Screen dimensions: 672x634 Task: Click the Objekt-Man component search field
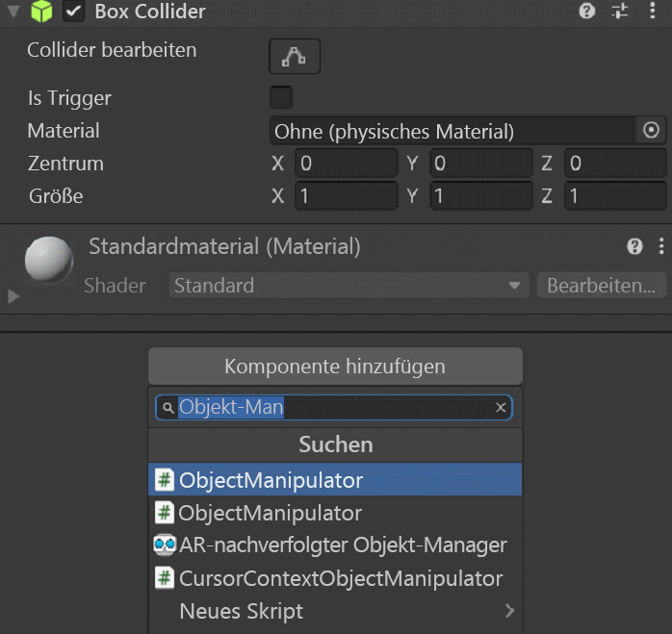(x=333, y=407)
